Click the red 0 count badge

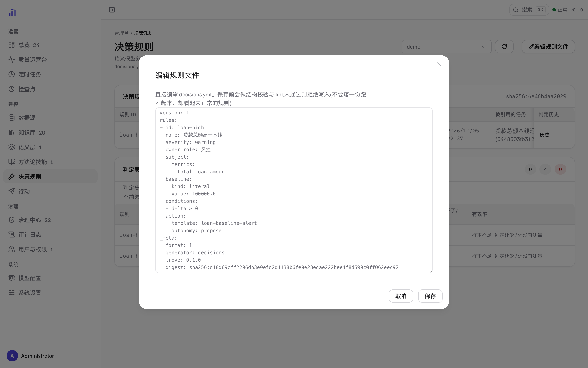[x=560, y=169]
